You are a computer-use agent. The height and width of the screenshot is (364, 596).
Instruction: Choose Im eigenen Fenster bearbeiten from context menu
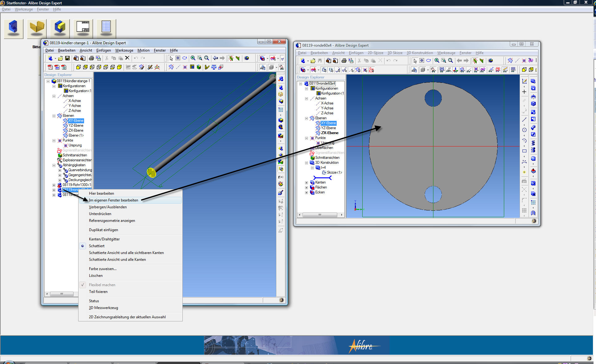pos(130,200)
